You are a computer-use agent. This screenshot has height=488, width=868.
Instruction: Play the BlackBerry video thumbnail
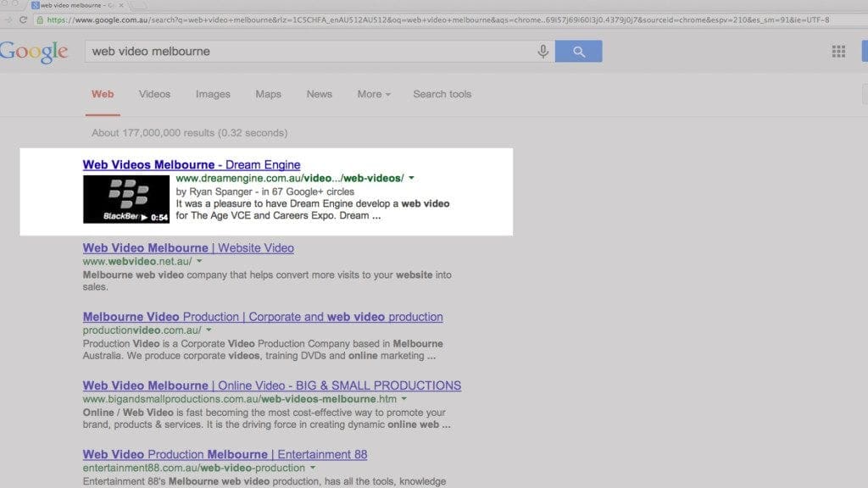point(126,199)
